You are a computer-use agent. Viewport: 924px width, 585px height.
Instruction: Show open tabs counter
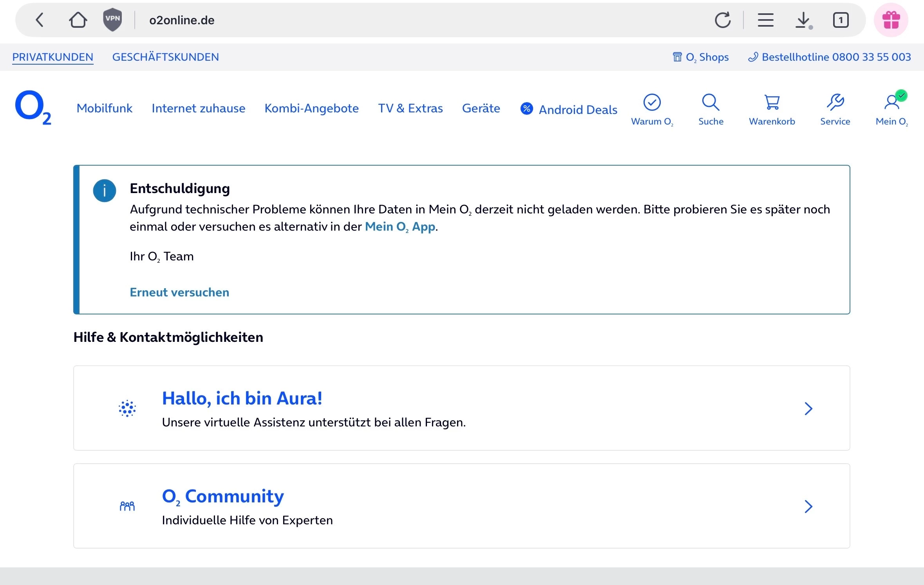(841, 20)
